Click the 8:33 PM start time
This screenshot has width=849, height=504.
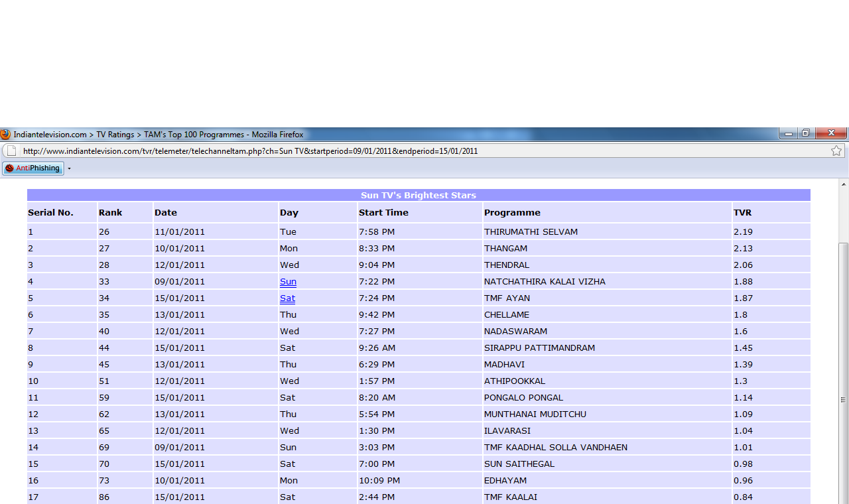click(x=377, y=249)
